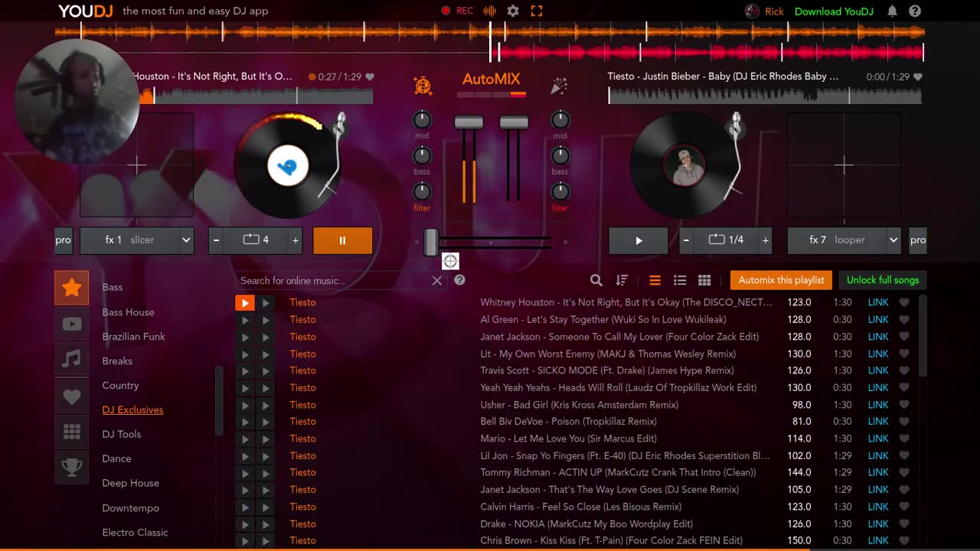This screenshot has height=551, width=980.
Task: Like the Calvin Harris track heart
Action: 904,507
